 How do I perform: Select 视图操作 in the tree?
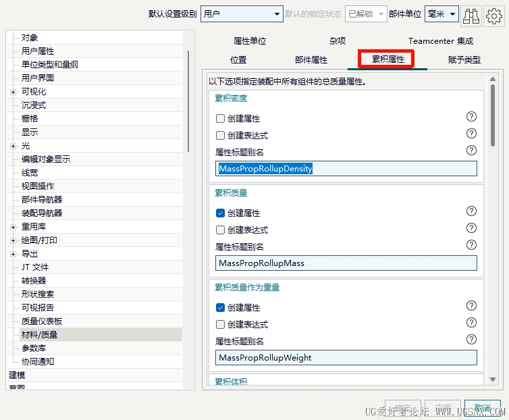tap(38, 186)
